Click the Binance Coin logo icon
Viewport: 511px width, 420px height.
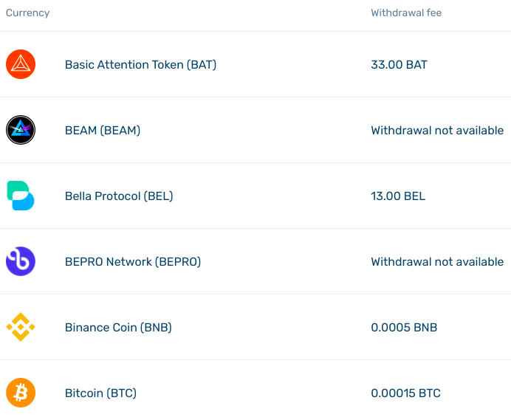coord(21,327)
